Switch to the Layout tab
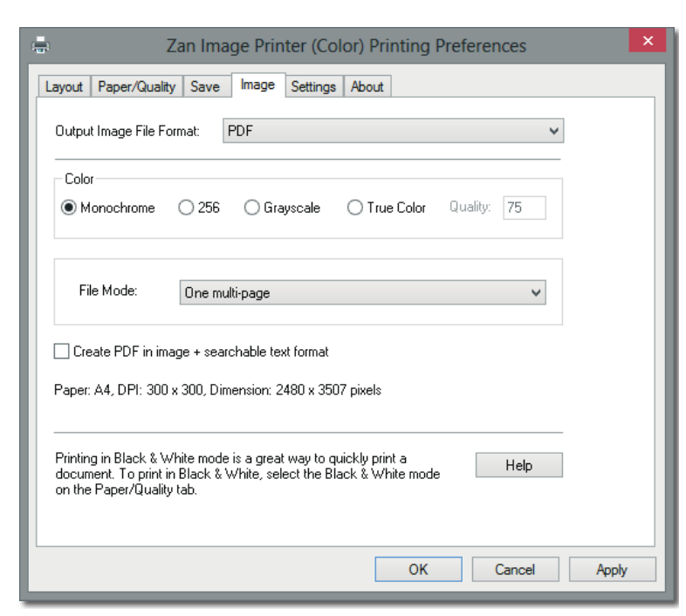Image resolution: width=686 pixels, height=616 pixels. (64, 86)
